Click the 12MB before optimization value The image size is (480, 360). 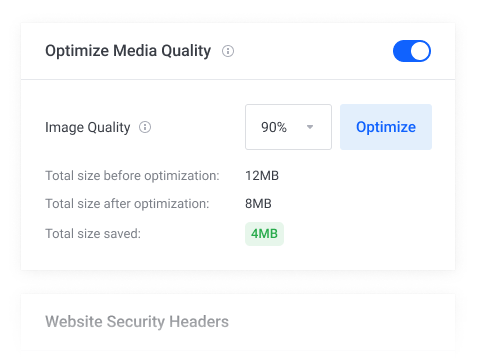[x=262, y=176]
